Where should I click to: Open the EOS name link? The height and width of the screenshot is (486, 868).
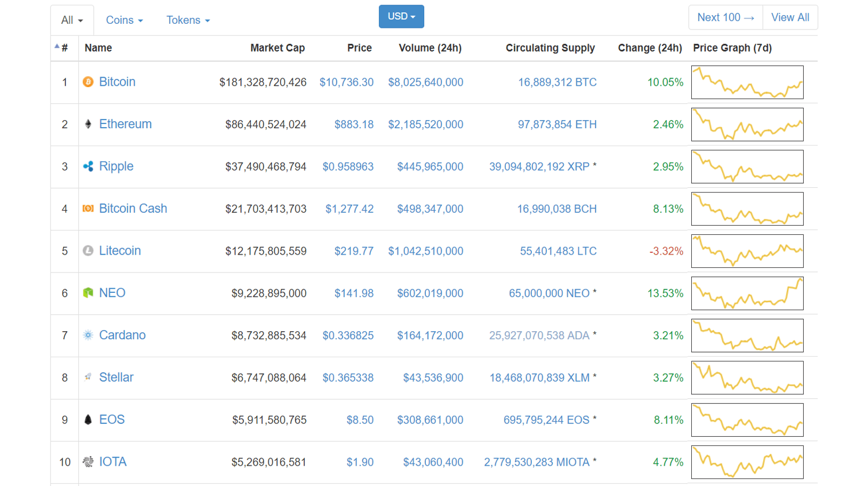112,420
